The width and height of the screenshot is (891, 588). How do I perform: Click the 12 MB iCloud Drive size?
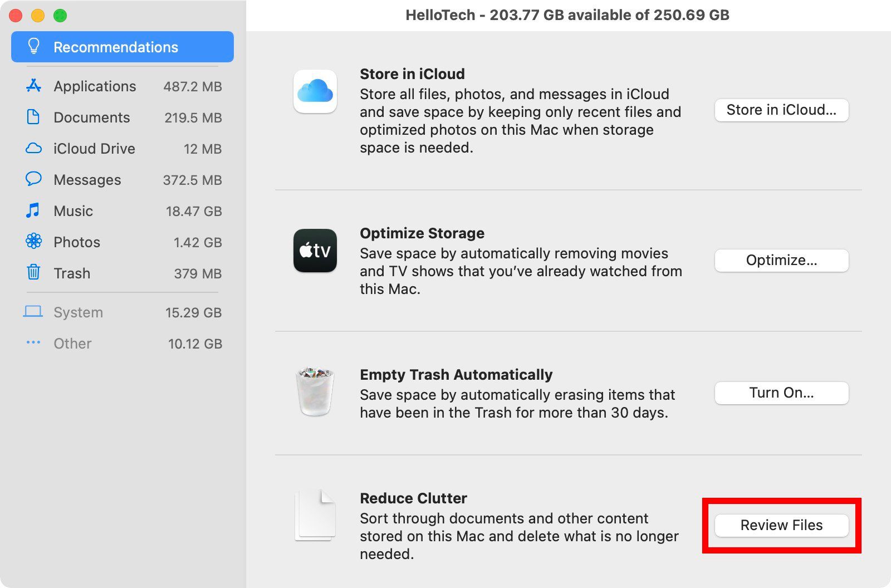[203, 149]
